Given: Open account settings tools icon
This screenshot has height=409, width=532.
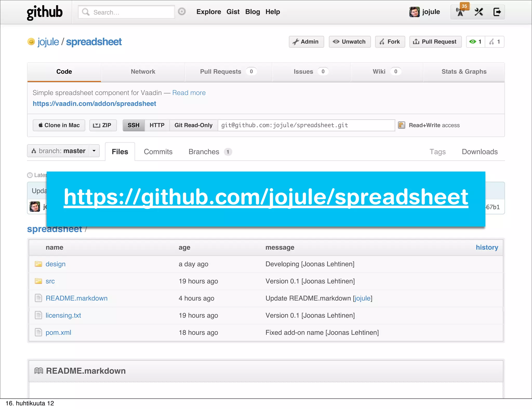Looking at the screenshot, I should coord(478,12).
